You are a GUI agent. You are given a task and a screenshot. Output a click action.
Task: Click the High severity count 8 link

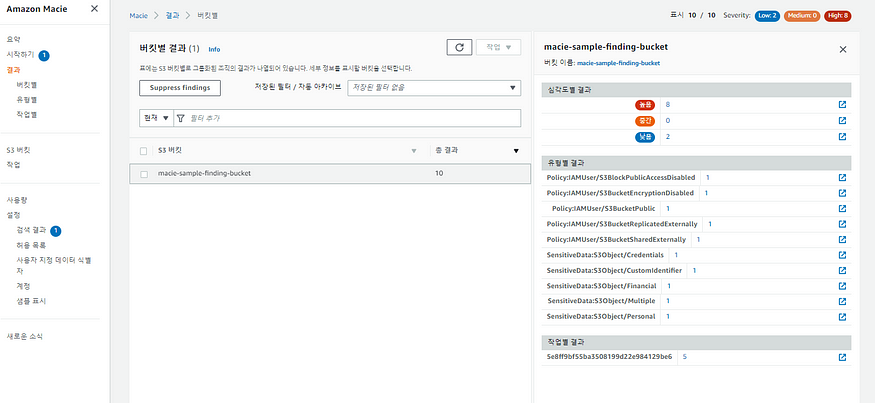pyautogui.click(x=667, y=104)
